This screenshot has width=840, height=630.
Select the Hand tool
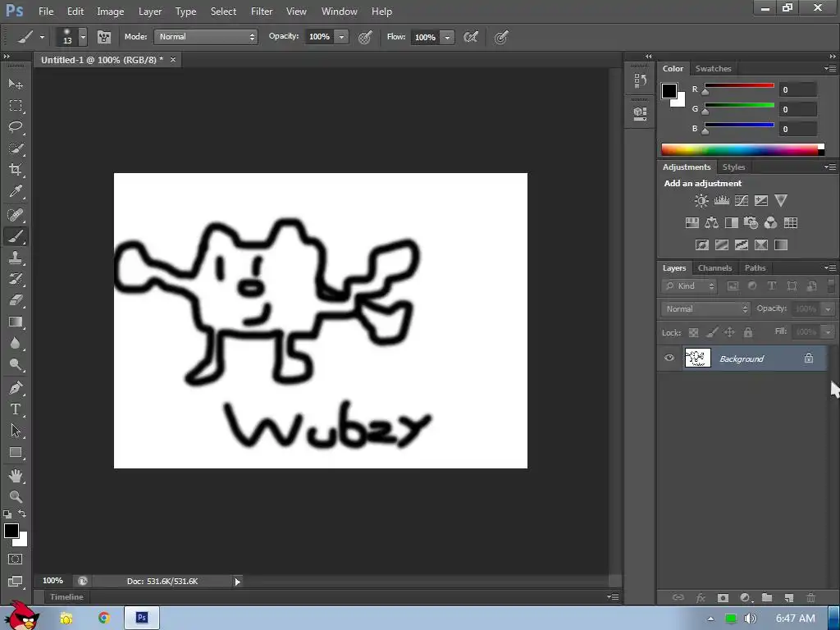click(16, 475)
